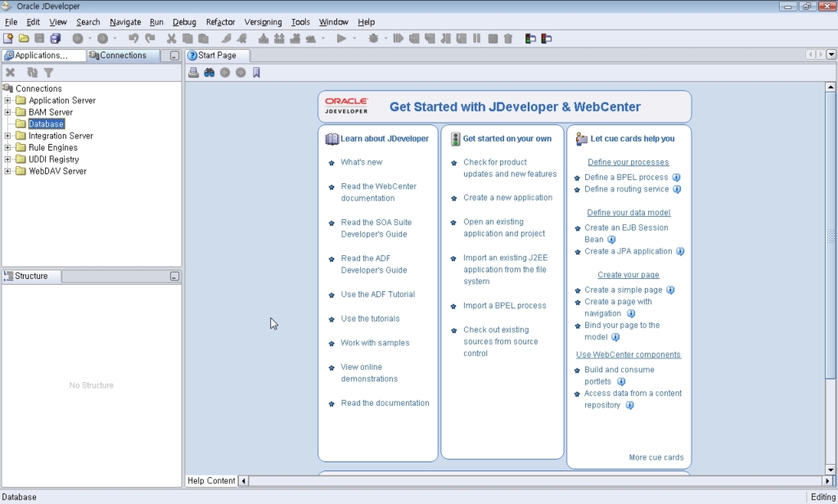Select the Structure tab
Screen dimensions: 838x504
coord(32,276)
